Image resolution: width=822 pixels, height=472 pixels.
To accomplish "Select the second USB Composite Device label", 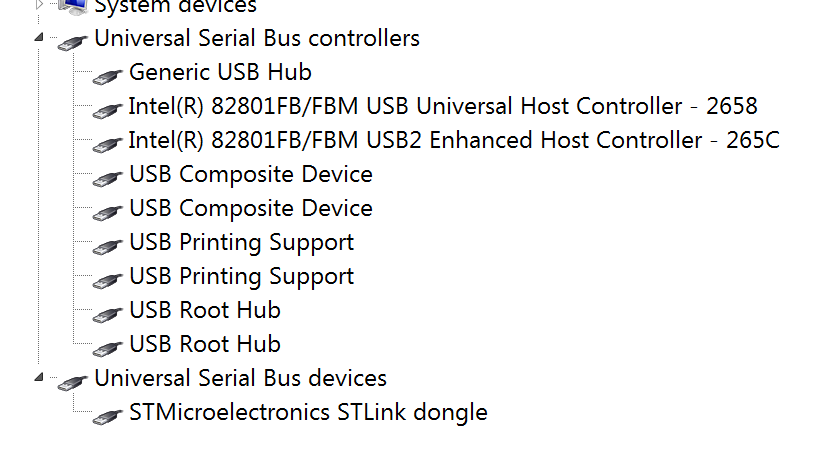I will [x=250, y=208].
